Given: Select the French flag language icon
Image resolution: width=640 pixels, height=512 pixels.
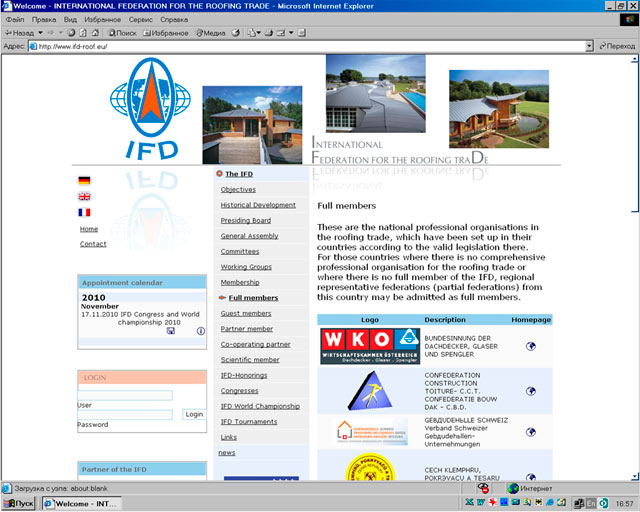Looking at the screenshot, I should (84, 212).
